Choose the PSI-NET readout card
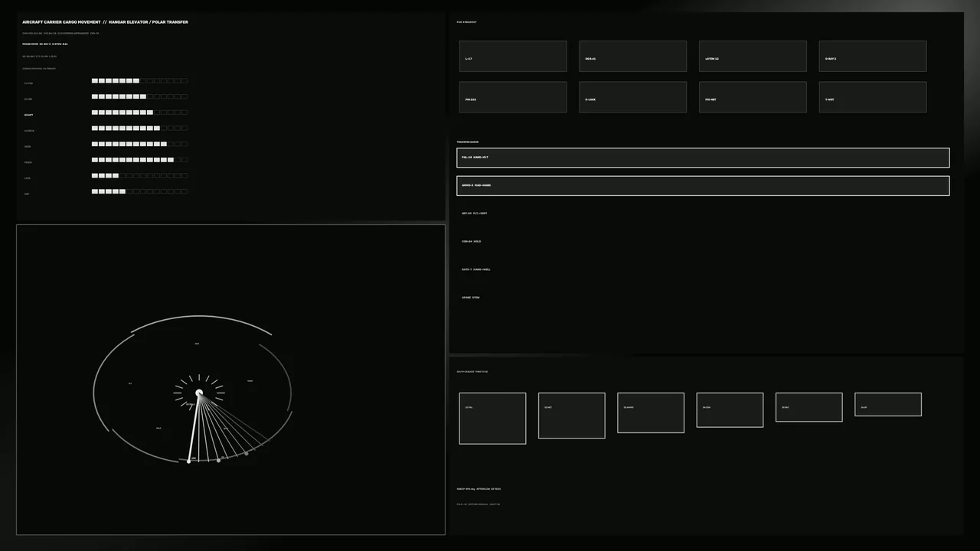 [753, 97]
